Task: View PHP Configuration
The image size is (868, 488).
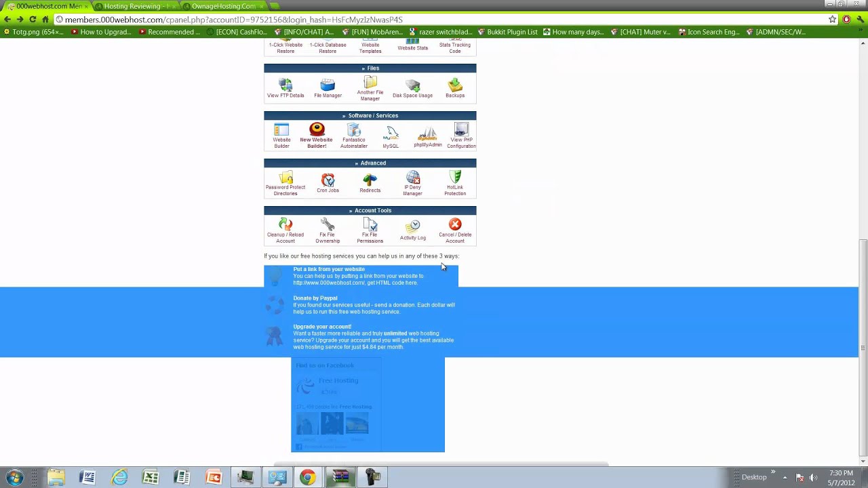Action: pos(461,136)
